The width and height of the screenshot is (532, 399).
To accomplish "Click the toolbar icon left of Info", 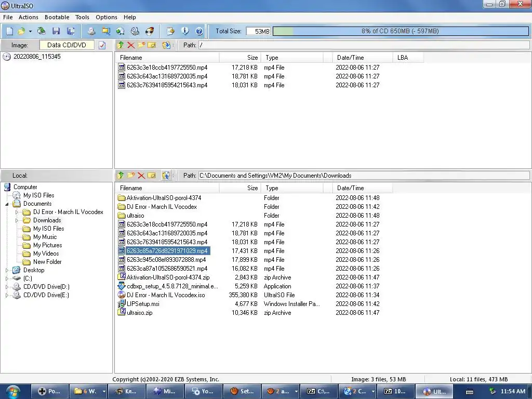I will pyautogui.click(x=170, y=31).
